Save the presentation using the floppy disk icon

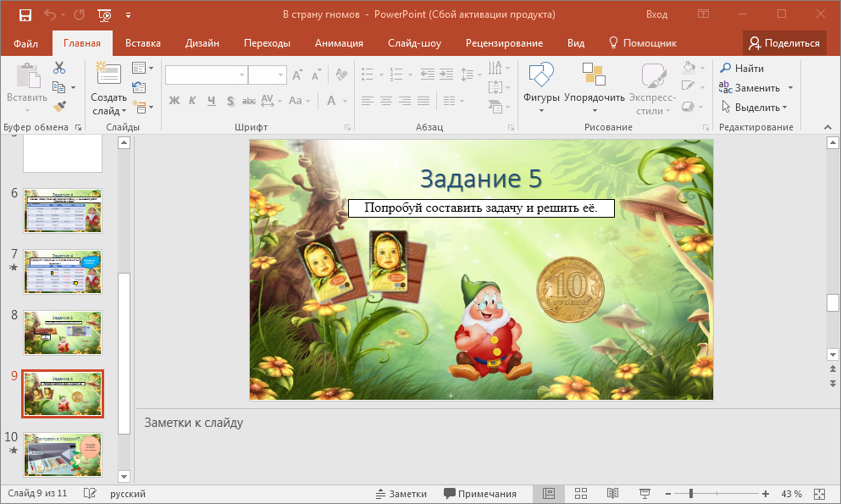pyautogui.click(x=25, y=15)
